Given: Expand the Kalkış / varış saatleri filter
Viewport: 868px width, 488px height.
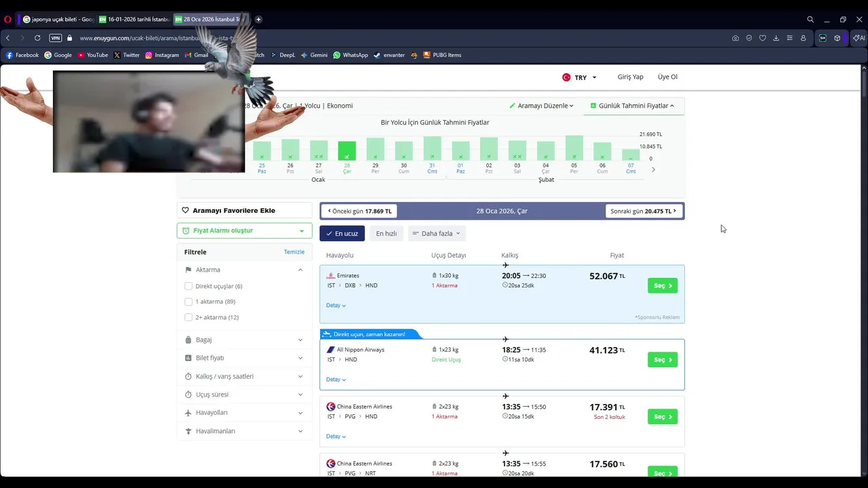Looking at the screenshot, I should click(x=244, y=376).
